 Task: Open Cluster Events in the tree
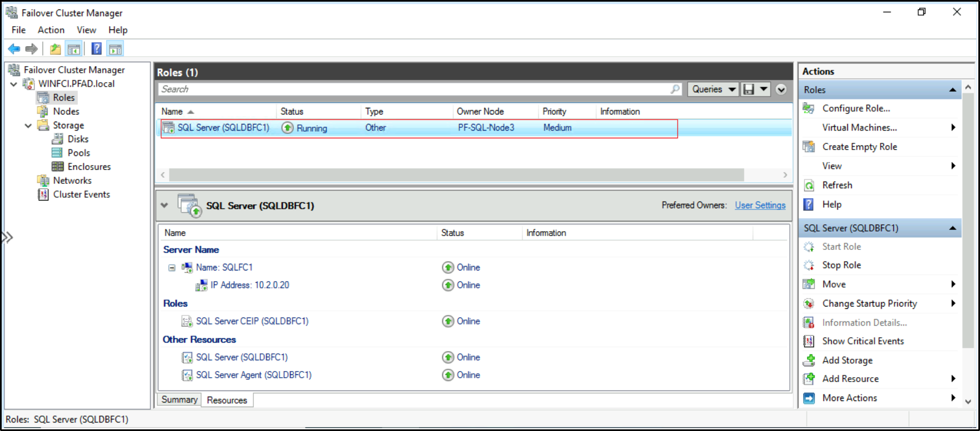pos(81,194)
